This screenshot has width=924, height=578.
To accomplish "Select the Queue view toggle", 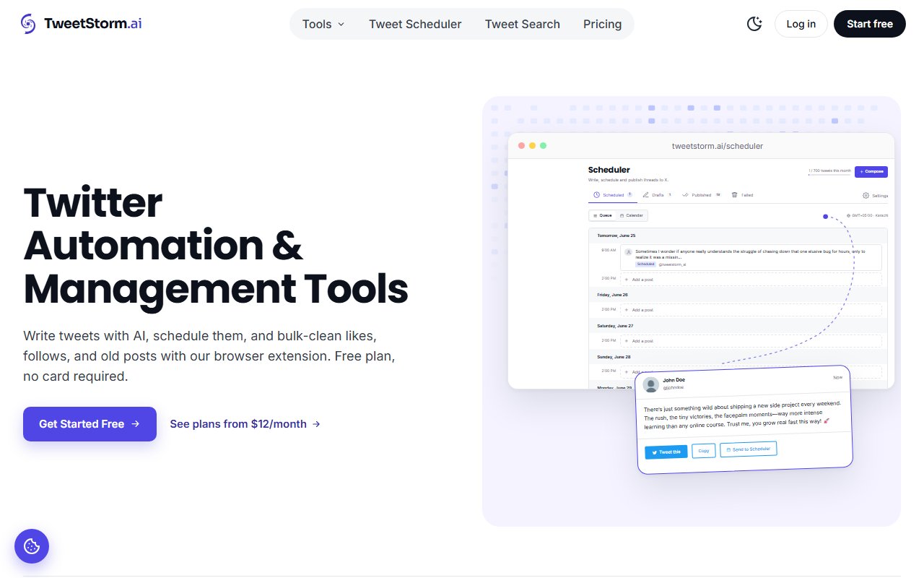I will (603, 215).
